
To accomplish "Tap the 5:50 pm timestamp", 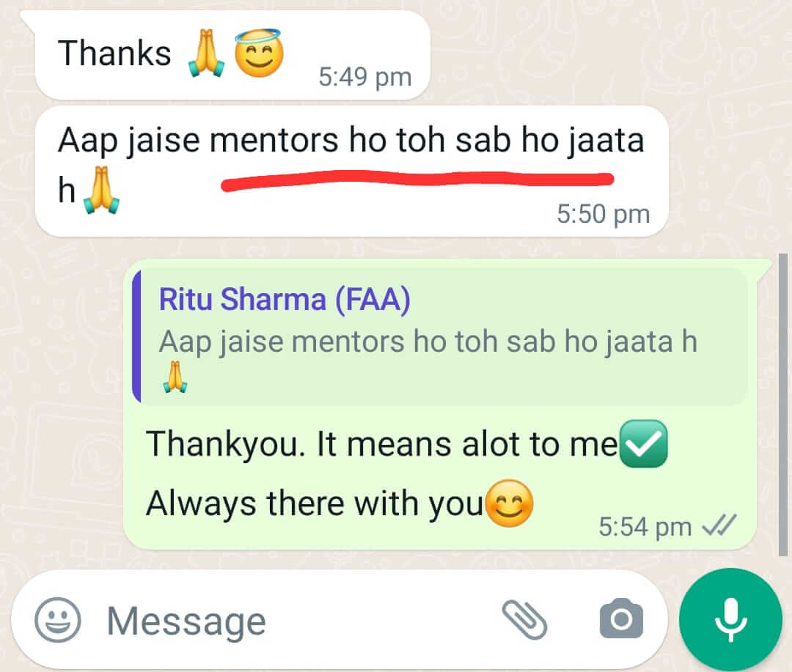I will [603, 214].
